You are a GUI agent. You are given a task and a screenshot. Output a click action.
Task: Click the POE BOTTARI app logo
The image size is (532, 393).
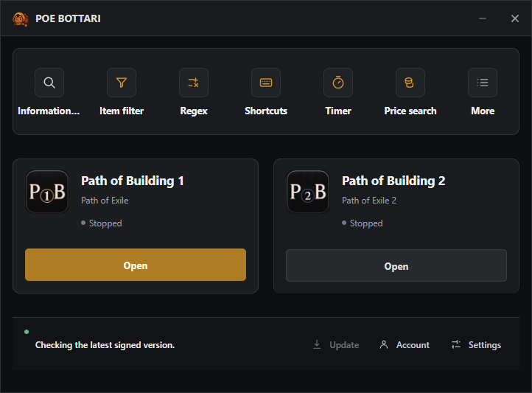click(21, 18)
